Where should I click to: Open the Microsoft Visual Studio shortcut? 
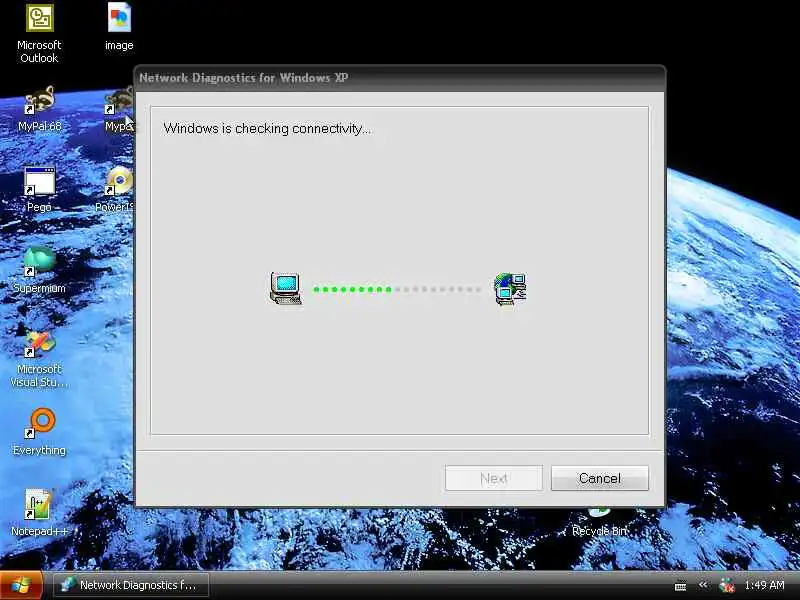click(39, 358)
